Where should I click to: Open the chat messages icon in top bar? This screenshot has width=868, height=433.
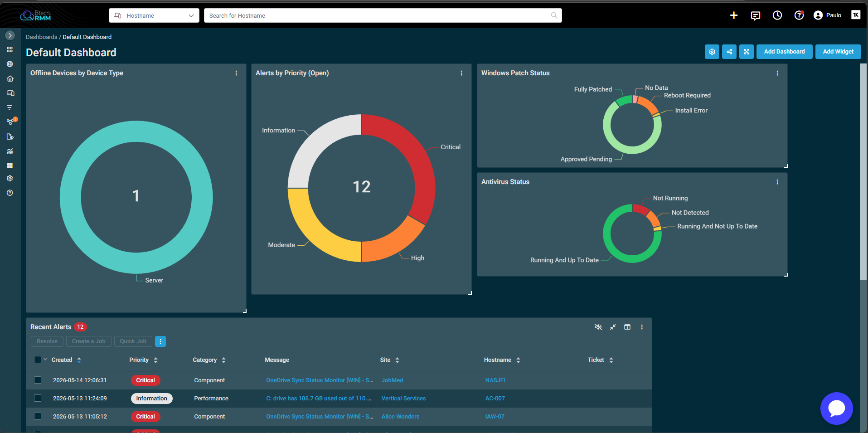(756, 16)
